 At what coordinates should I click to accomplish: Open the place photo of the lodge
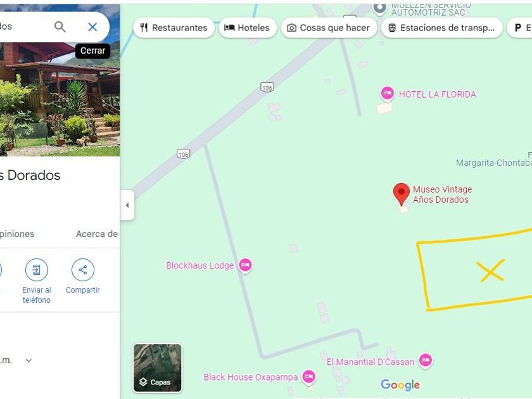60,99
